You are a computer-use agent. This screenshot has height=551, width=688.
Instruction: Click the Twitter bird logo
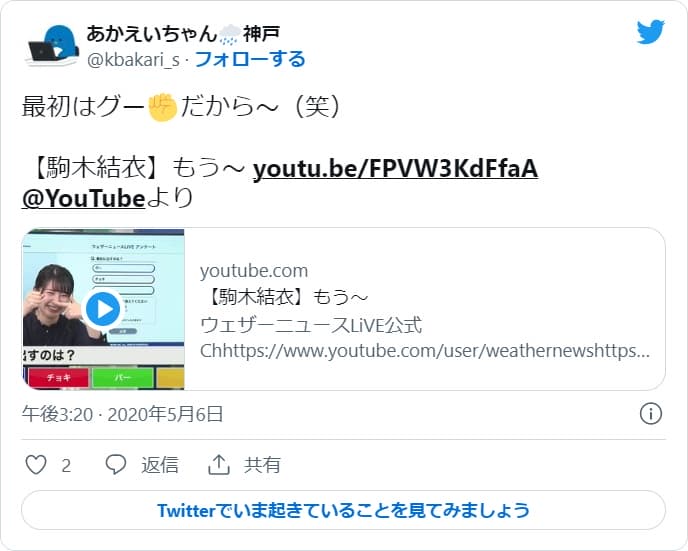651,32
